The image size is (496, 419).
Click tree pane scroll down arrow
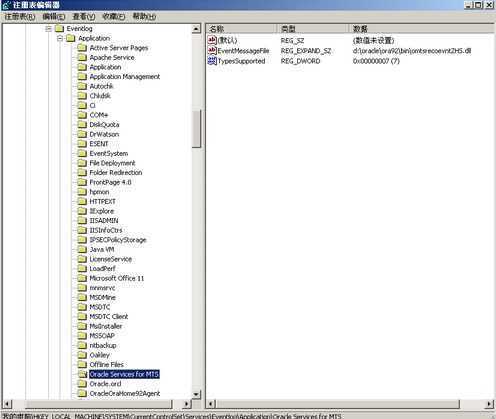coord(197,394)
